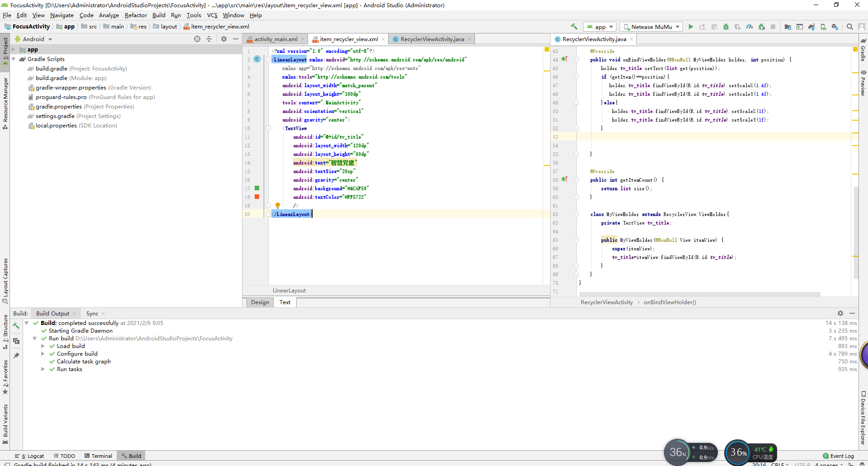Attach debugger to Android process icon

pyautogui.click(x=762, y=27)
